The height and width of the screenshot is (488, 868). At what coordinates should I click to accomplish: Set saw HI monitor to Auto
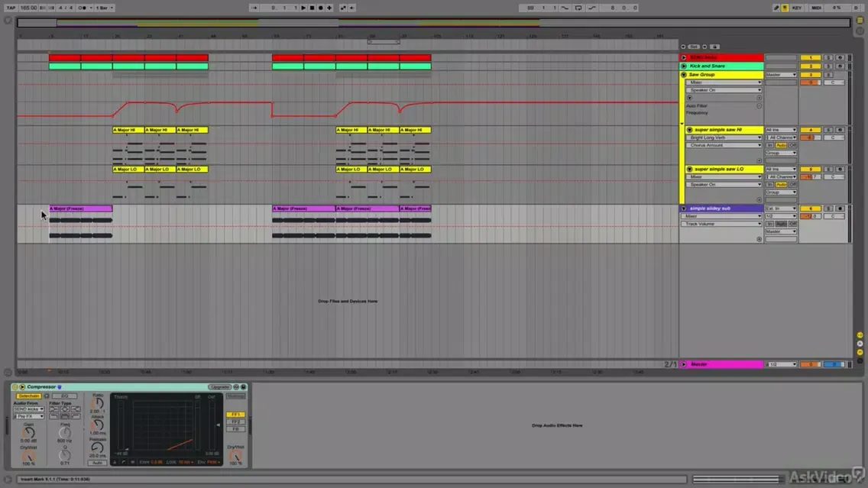781,145
